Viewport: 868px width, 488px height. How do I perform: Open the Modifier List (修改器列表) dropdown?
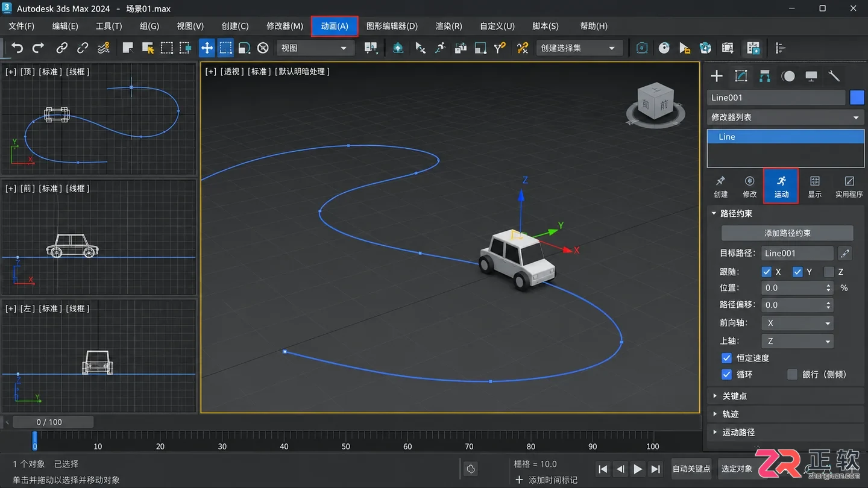pos(785,117)
